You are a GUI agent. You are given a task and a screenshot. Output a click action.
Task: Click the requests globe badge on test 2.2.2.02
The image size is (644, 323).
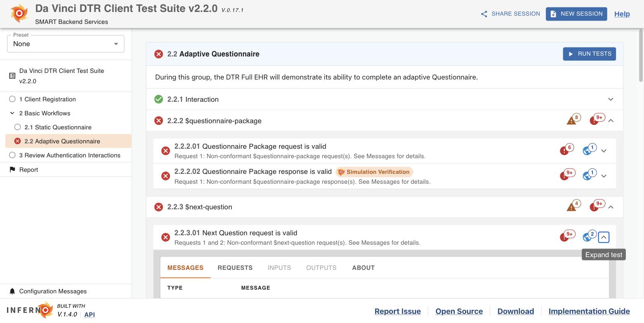point(590,174)
